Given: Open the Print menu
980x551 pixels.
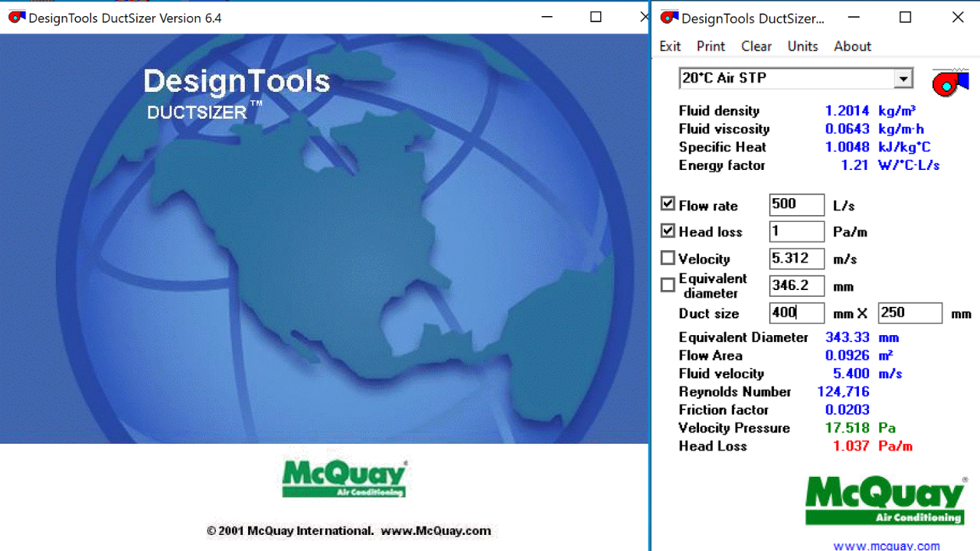Looking at the screenshot, I should (x=710, y=46).
